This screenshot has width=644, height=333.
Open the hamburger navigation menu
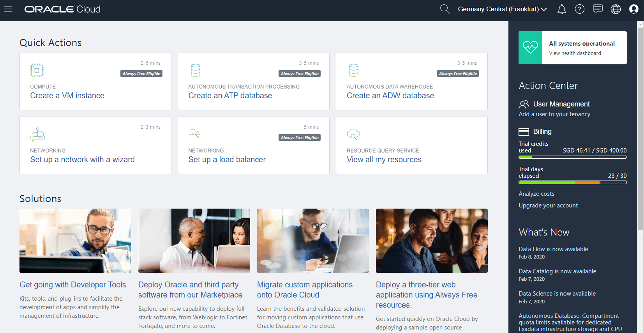point(8,9)
